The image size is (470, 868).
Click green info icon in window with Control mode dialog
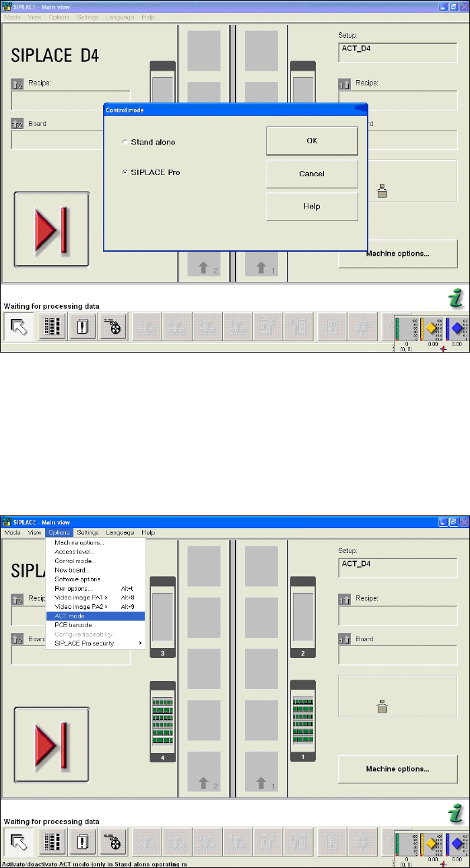point(457,299)
